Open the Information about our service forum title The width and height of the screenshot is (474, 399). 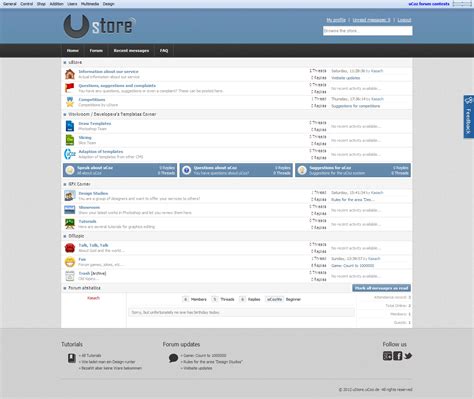coord(108,72)
